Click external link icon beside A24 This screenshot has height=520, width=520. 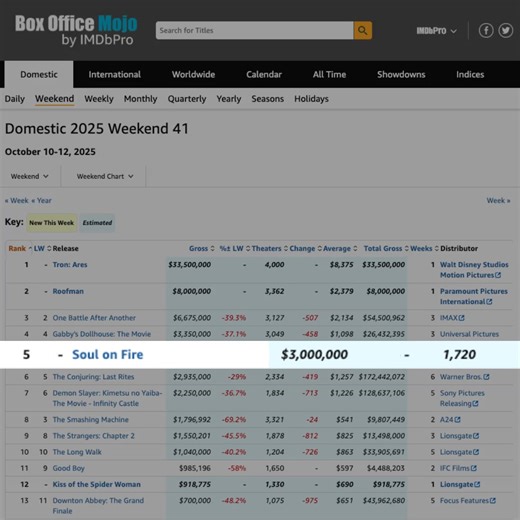tap(457, 420)
